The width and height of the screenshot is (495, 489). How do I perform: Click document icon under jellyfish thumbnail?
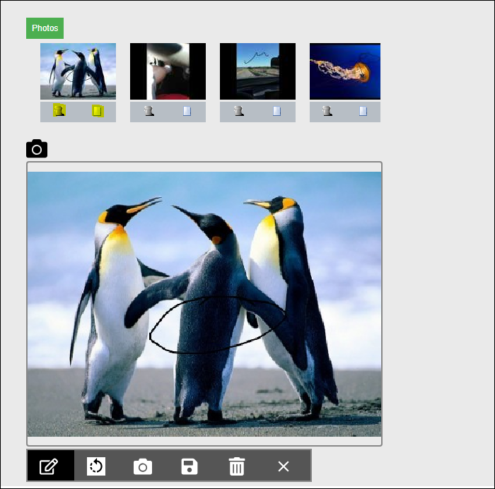[x=363, y=111]
